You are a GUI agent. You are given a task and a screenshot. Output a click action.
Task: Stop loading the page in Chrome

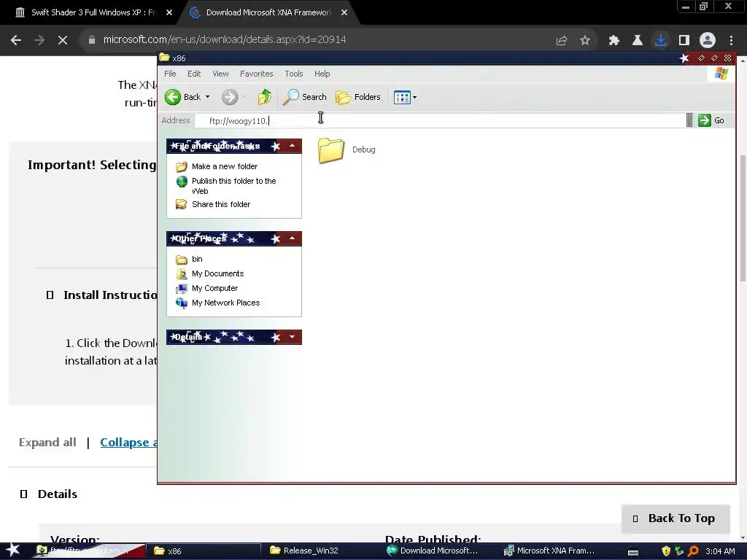[63, 40]
